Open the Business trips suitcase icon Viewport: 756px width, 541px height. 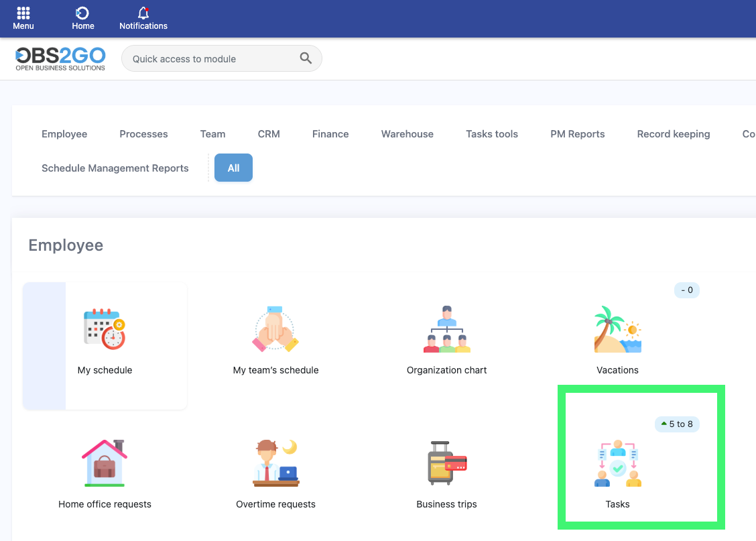[447, 463]
